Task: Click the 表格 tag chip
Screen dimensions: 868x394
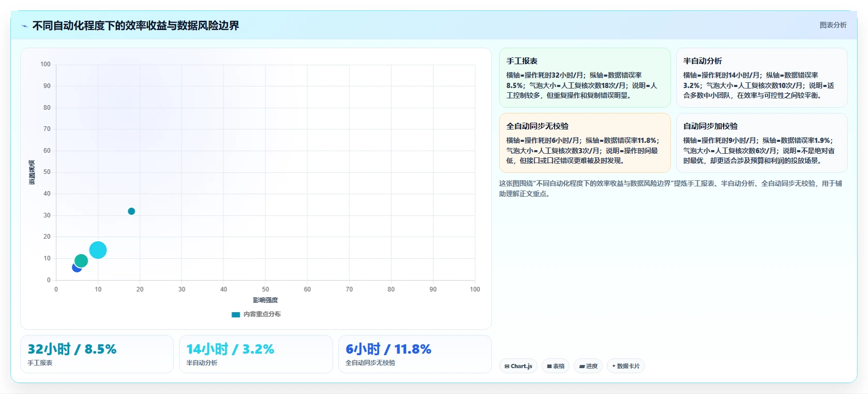Action: click(x=556, y=366)
